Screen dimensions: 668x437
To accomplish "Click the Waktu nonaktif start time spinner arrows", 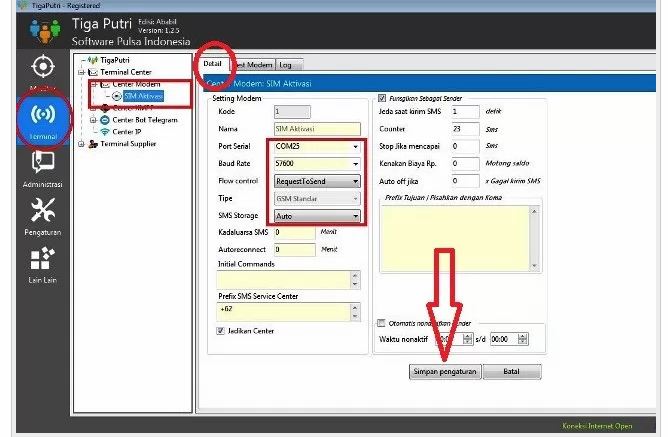I will [468, 339].
